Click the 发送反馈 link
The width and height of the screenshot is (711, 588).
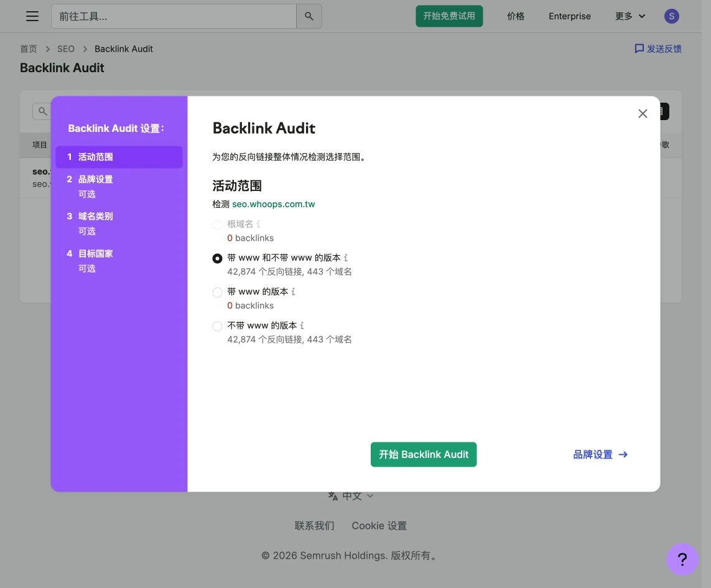(x=658, y=49)
